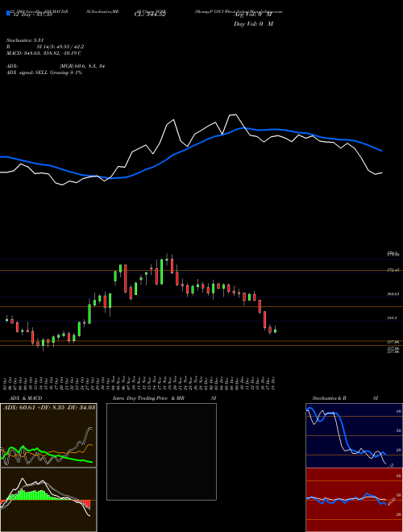Open the red RSI chart panel
This screenshot has height=532, width=403.
[x=354, y=500]
